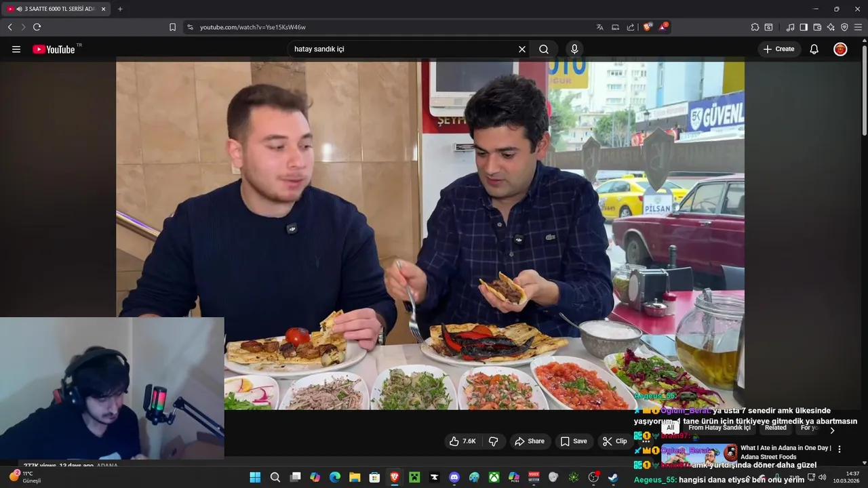
Task: Open Minecraft from the taskbar
Action: coord(414,477)
